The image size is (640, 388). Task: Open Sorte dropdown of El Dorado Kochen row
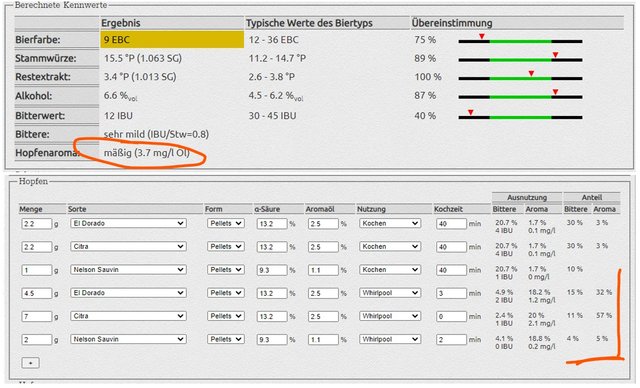(128, 224)
